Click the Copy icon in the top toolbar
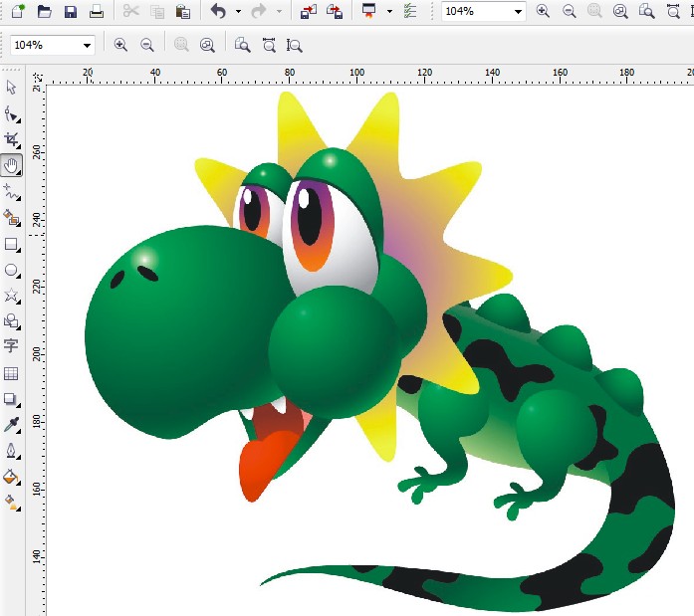Viewport: 694px width, 616px height. coord(157,12)
